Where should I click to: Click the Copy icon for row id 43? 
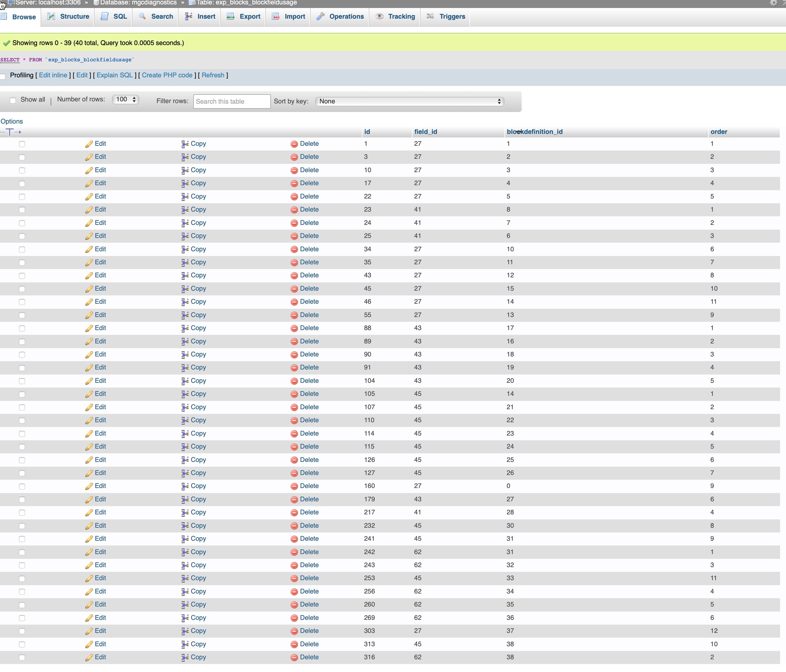coord(185,276)
